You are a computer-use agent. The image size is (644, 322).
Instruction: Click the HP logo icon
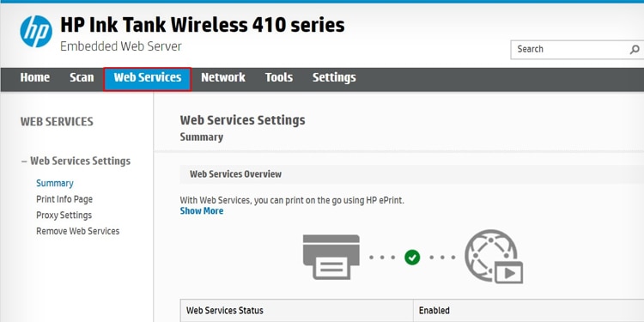click(x=36, y=32)
